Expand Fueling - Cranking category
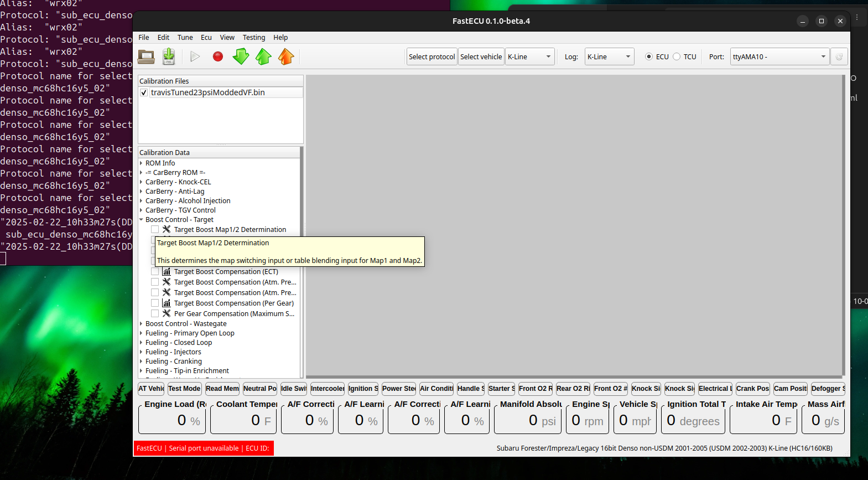868x480 pixels. tap(141, 362)
